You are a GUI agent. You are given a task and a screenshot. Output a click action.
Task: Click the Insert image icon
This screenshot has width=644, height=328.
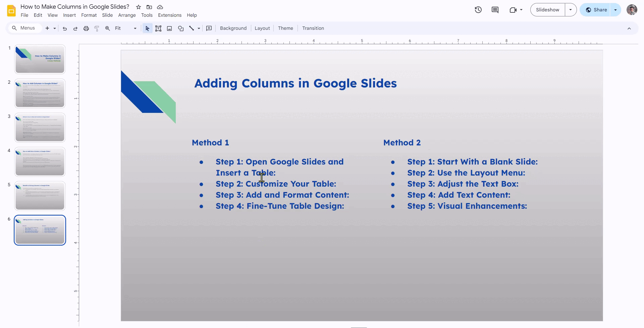[x=169, y=28]
